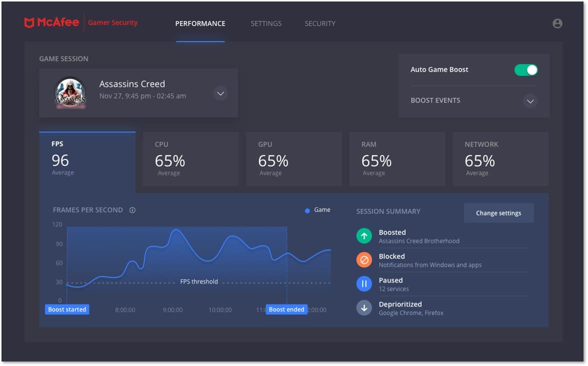This screenshot has height=366, width=588.
Task: Click the grey Deprioritized down-arrow icon
Action: [x=364, y=308]
